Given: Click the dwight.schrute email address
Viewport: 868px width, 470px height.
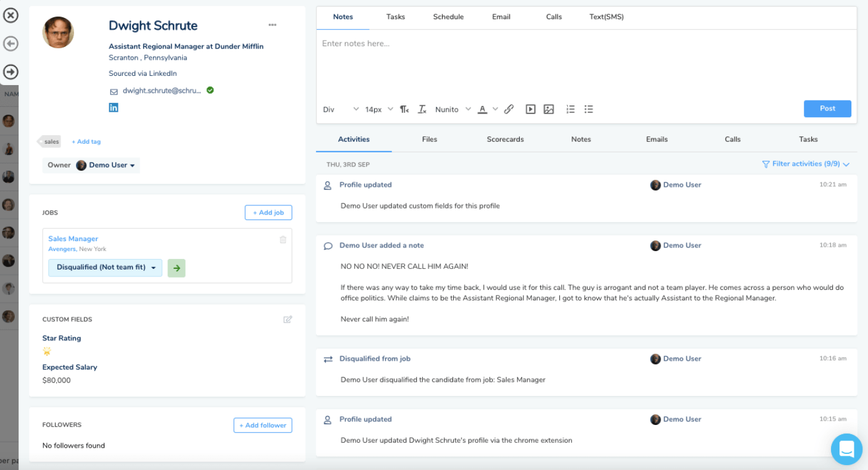Looking at the screenshot, I should 162,90.
